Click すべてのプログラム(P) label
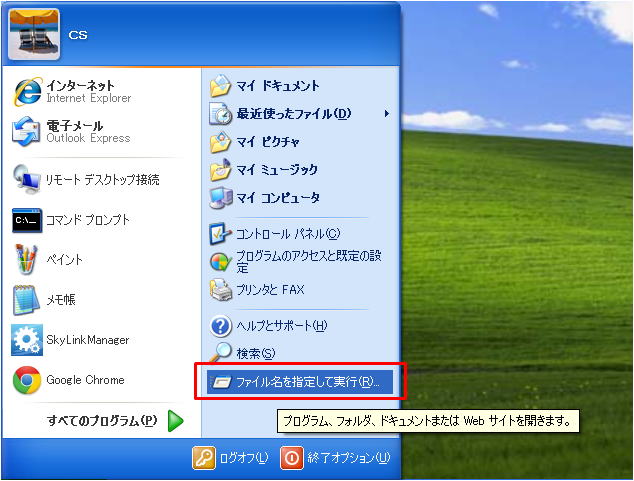Screen dimensions: 634x481 [102, 421]
